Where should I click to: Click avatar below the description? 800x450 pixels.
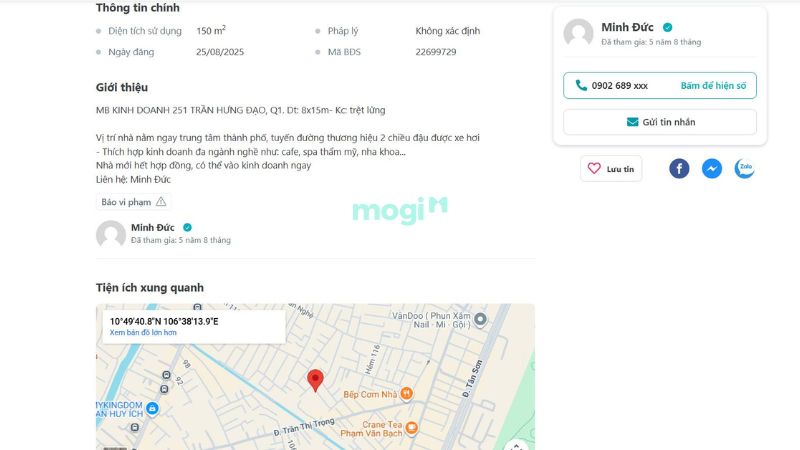pyautogui.click(x=110, y=235)
